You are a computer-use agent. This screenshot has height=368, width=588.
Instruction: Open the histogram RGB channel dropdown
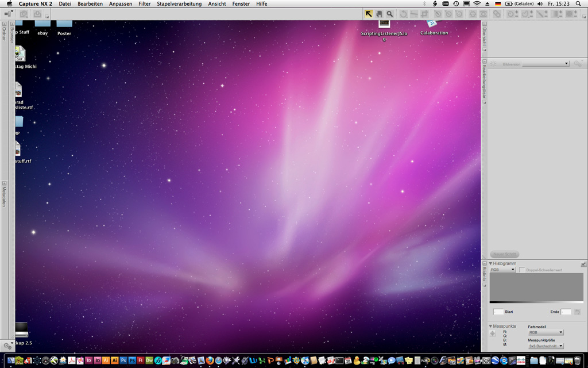(x=503, y=270)
